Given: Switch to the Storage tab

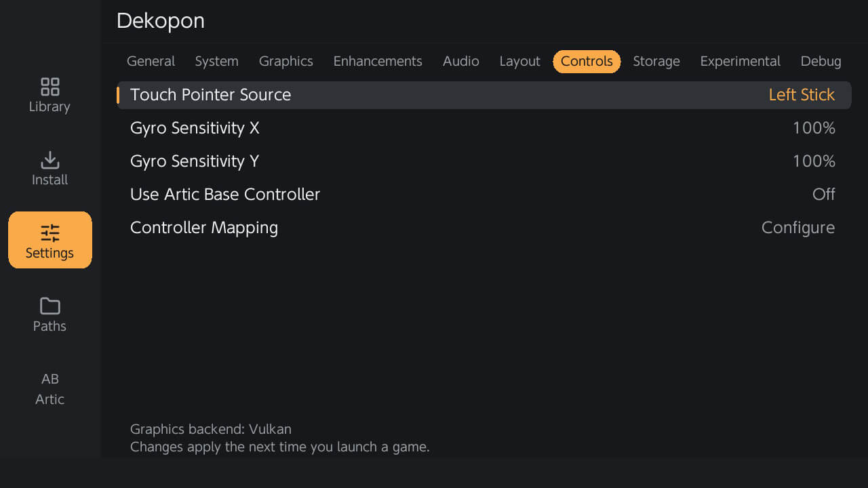Looking at the screenshot, I should click(656, 61).
